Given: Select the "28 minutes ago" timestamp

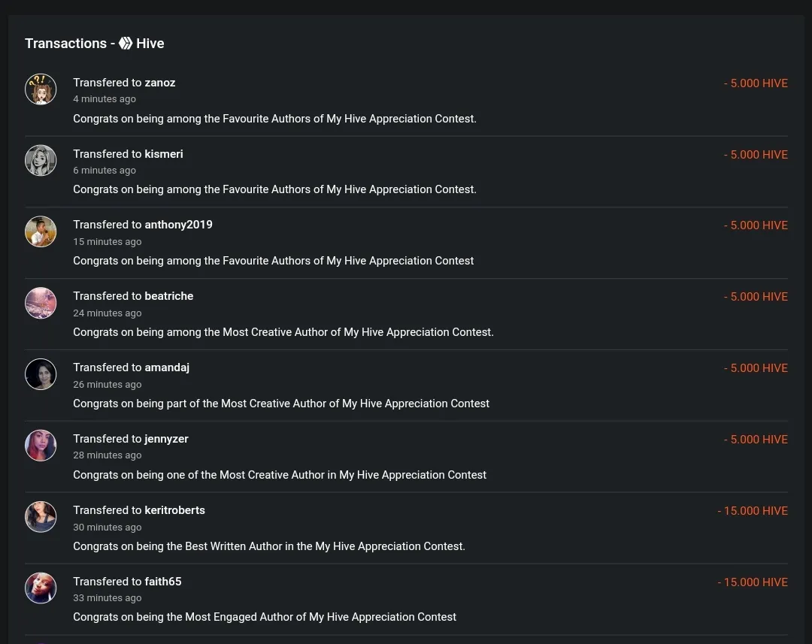Looking at the screenshot, I should (x=108, y=455).
